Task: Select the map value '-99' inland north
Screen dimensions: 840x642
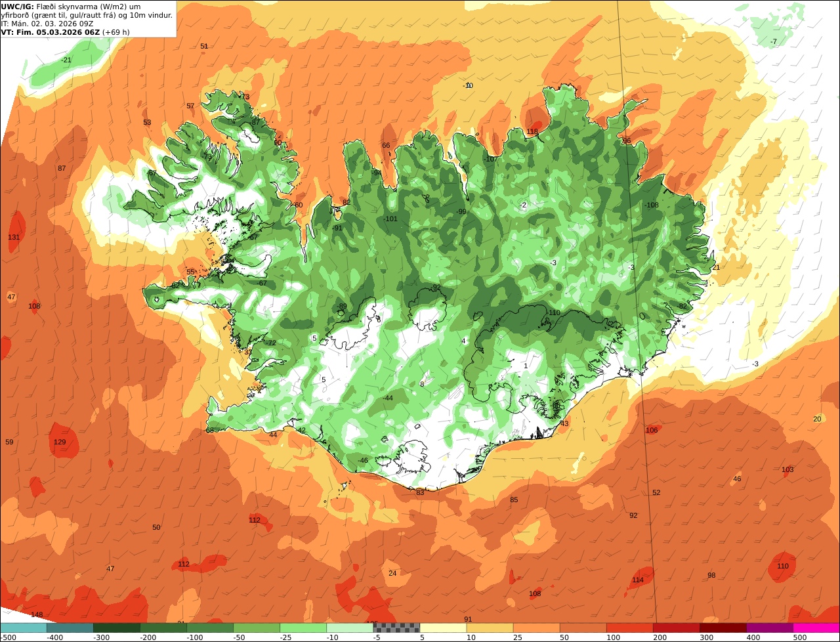Action: (461, 211)
